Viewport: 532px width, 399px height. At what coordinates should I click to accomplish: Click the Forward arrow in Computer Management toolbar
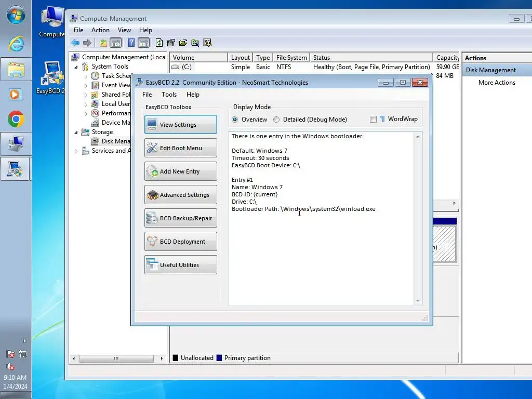tap(87, 43)
